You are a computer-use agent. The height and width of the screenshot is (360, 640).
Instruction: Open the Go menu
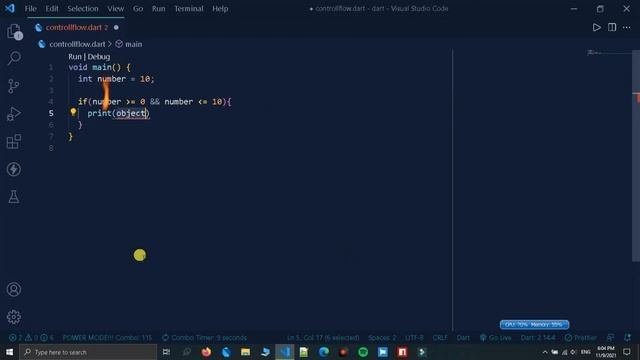click(x=138, y=9)
